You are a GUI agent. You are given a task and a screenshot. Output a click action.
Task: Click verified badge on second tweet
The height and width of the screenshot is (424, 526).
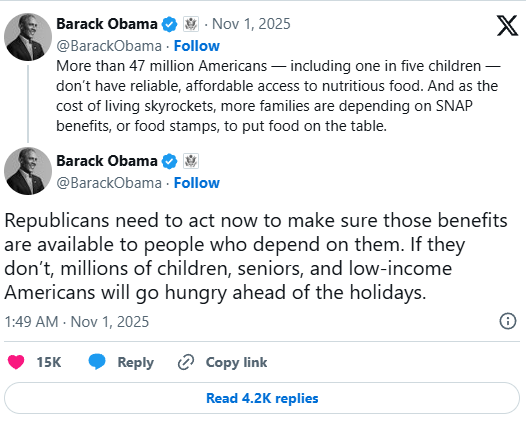[x=169, y=161]
